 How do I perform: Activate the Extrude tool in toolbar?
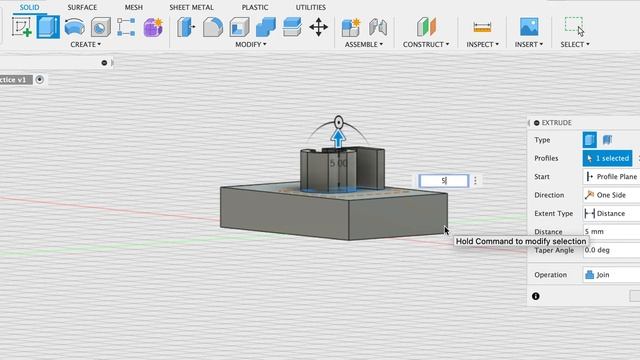tap(48, 27)
